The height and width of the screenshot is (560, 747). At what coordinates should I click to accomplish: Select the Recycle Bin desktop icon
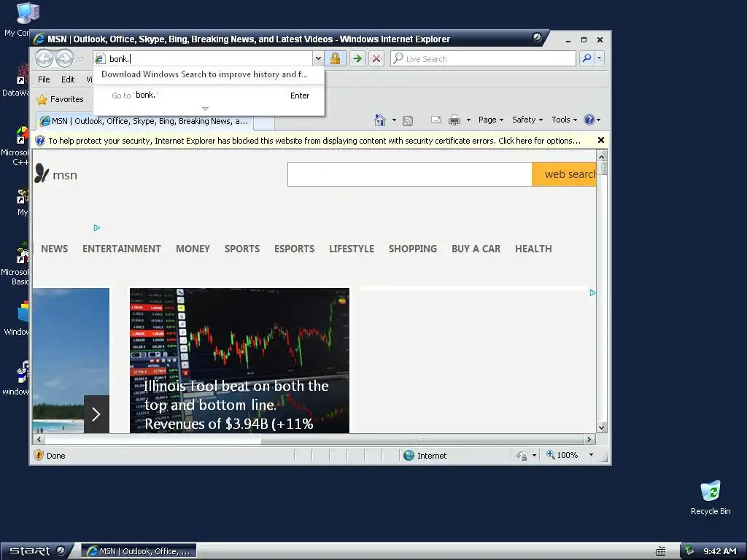pos(711,498)
